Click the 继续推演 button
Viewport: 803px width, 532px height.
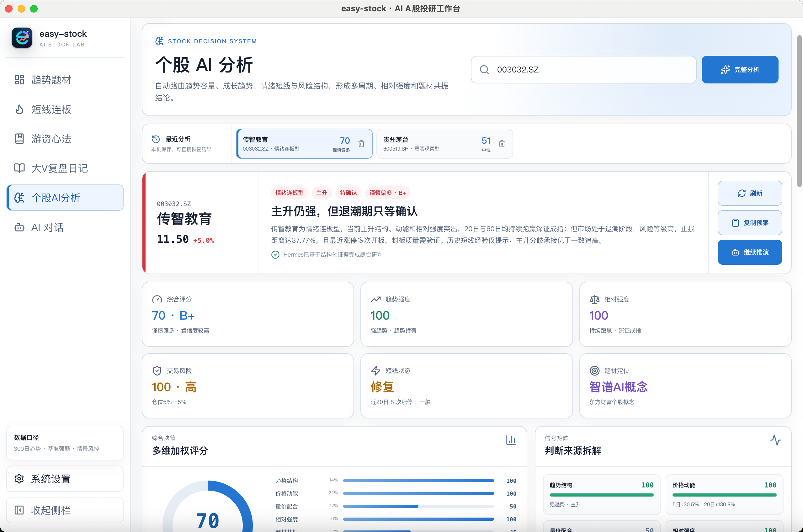click(750, 252)
